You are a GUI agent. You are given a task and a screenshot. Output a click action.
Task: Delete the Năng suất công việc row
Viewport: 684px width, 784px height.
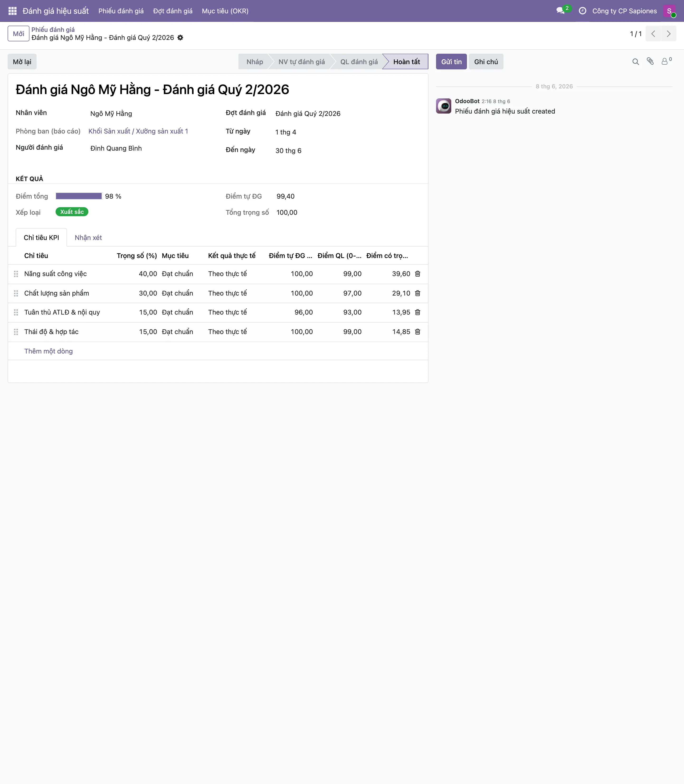pyautogui.click(x=418, y=273)
